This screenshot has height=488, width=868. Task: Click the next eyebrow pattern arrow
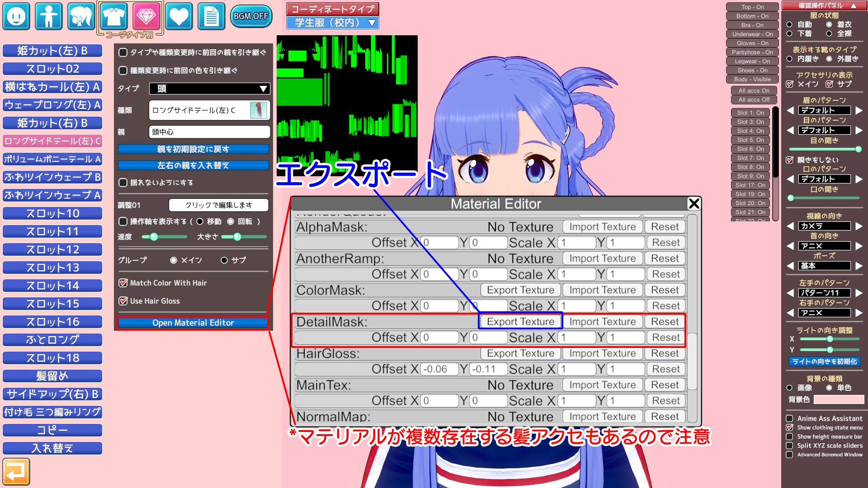(859, 110)
